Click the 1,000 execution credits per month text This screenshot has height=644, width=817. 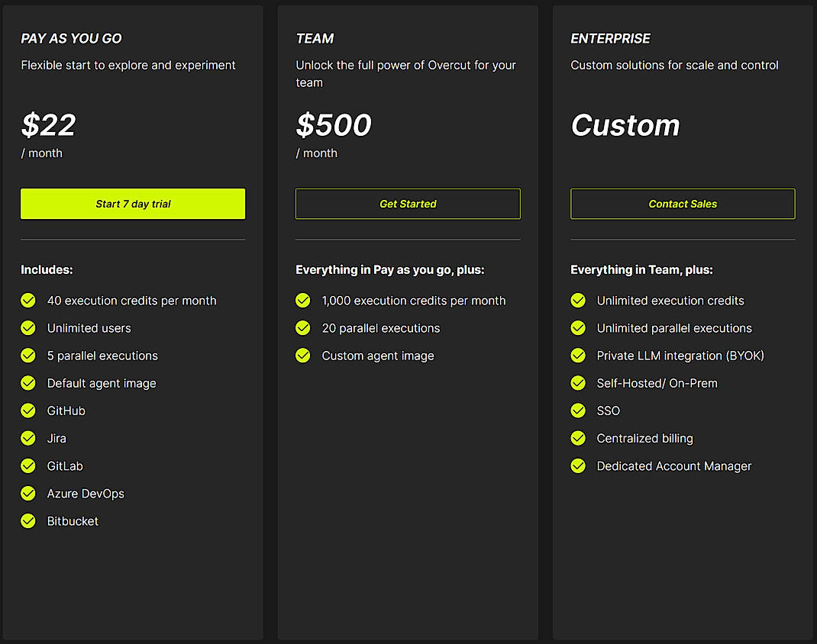point(414,301)
